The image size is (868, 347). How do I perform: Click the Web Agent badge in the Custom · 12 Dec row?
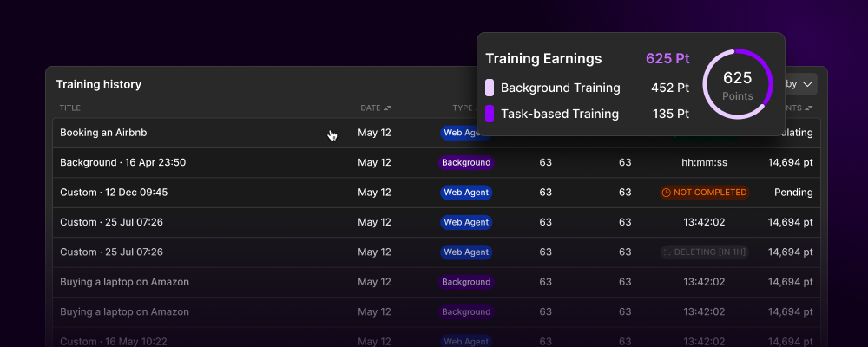[466, 193]
